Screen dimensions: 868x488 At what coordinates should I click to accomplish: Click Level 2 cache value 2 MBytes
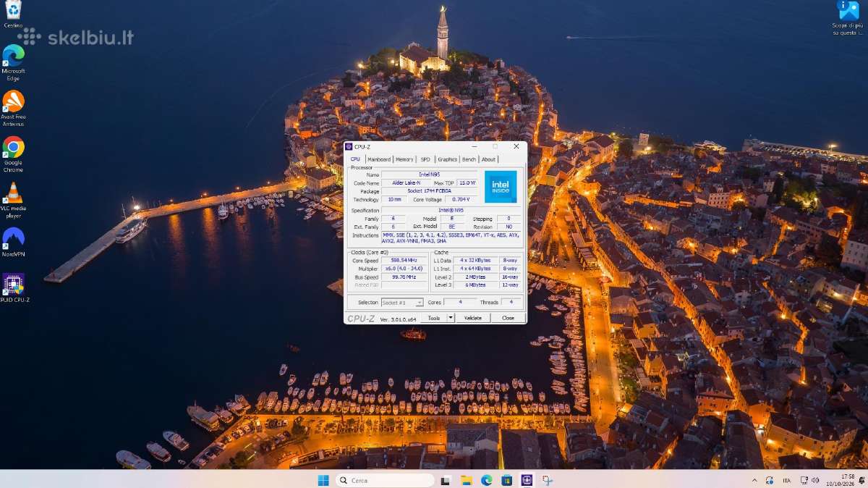[x=475, y=277]
